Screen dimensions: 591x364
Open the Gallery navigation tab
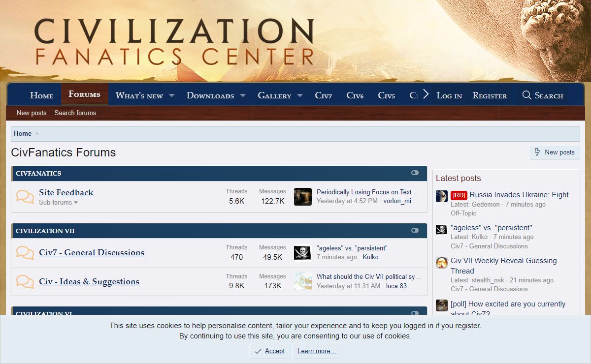[274, 95]
